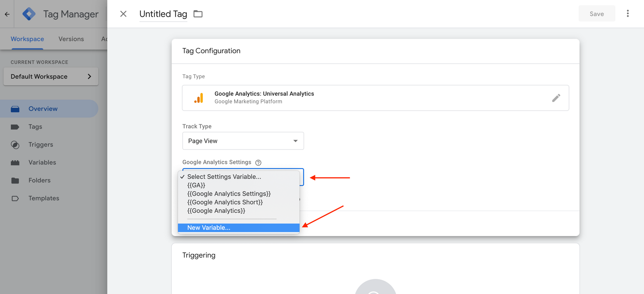The height and width of the screenshot is (294, 644).
Task: Switch to the Workspace tab
Action: (x=27, y=39)
